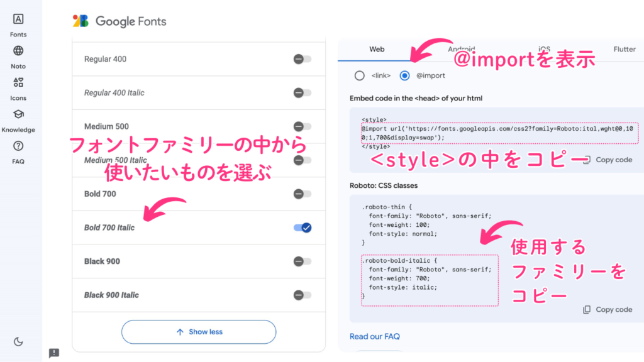Open the Read our FAQ link
The width and height of the screenshot is (644, 362).
[375, 337]
